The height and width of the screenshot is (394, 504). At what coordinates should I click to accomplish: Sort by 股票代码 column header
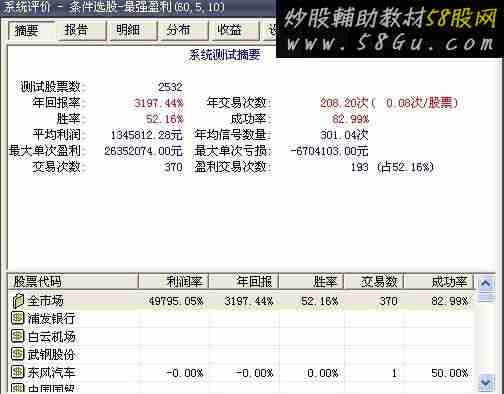click(73, 282)
